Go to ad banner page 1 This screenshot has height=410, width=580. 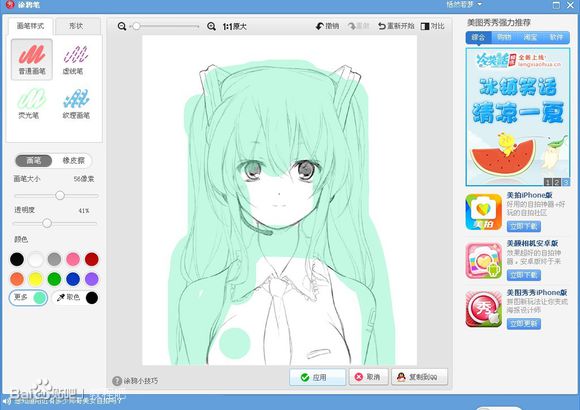click(548, 182)
